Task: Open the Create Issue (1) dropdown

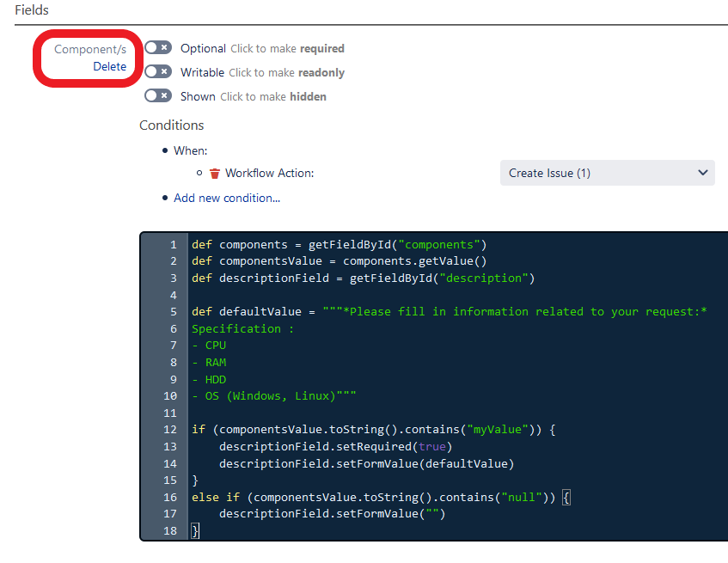Action: coord(608,173)
